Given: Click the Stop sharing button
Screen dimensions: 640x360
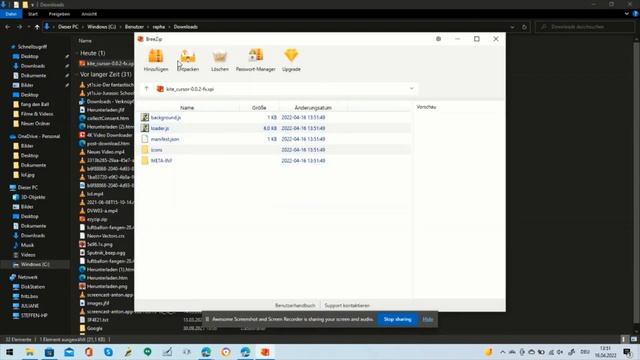Looking at the screenshot, I should (398, 319).
